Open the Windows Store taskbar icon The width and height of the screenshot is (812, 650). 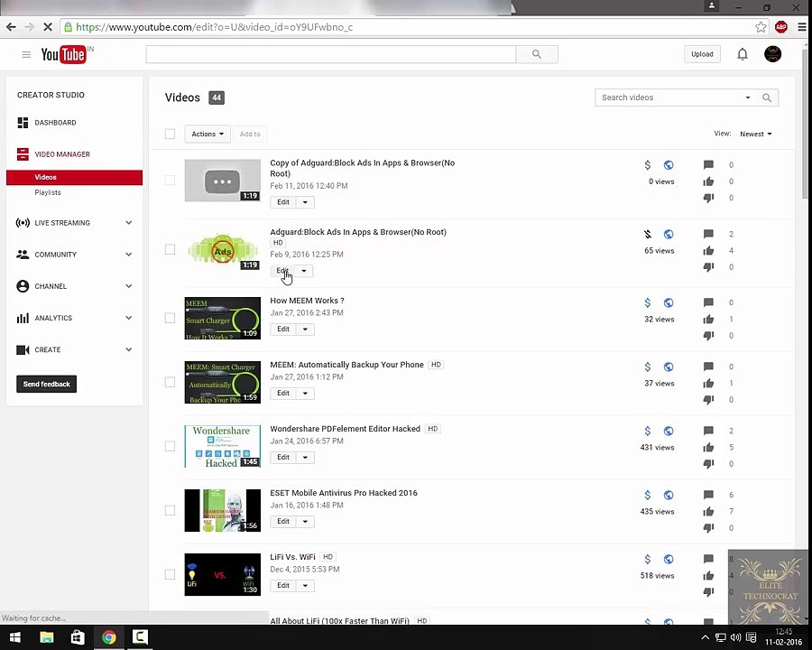tap(78, 637)
